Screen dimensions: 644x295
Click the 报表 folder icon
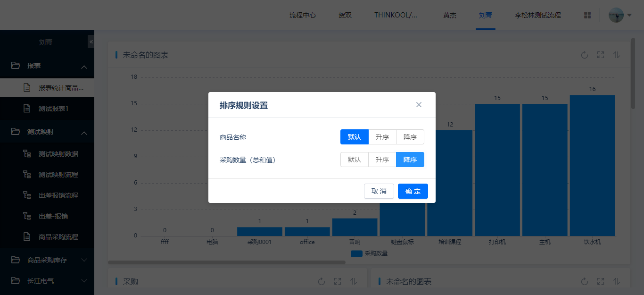tap(16, 66)
